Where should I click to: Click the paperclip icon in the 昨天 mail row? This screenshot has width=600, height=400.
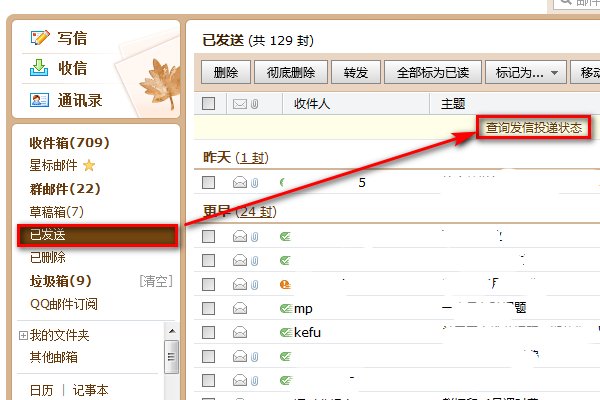click(254, 183)
